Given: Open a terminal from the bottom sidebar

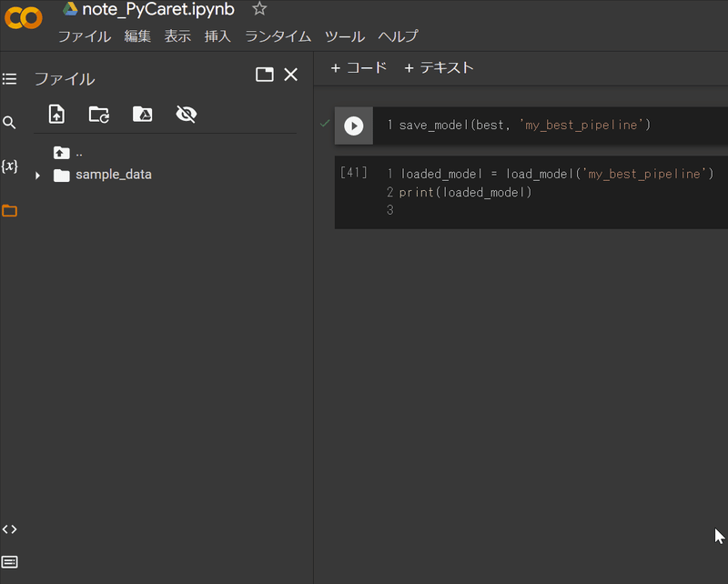Looking at the screenshot, I should [x=9, y=561].
